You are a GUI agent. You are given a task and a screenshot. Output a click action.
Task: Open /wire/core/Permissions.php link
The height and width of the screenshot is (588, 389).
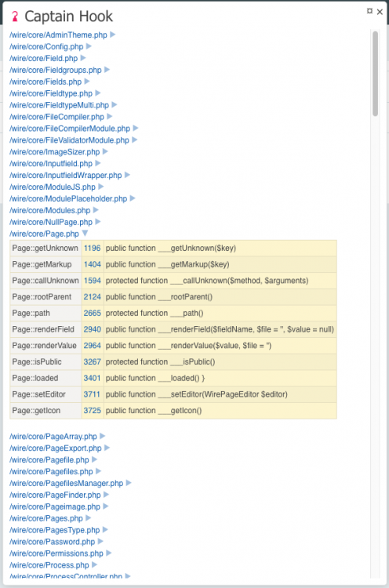click(56, 554)
